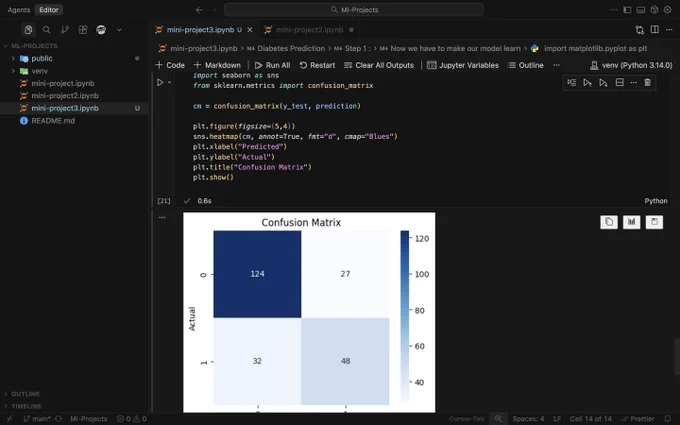Select the mini-project2.ipynb tab
This screenshot has height=425, width=680.
[309, 29]
